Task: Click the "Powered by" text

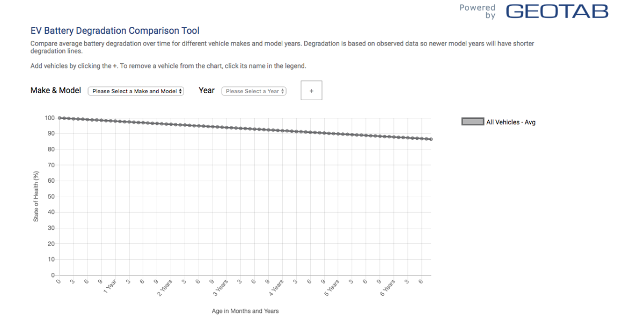Action: (478, 11)
